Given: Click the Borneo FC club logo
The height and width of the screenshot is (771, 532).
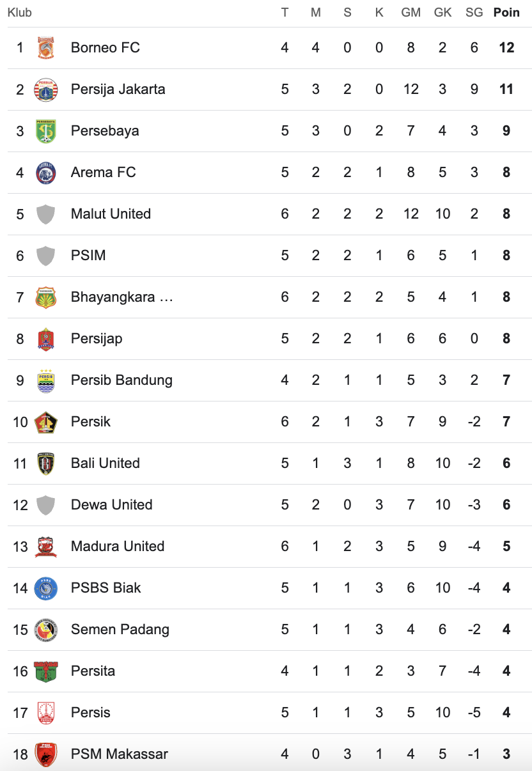Looking at the screenshot, I should pyautogui.click(x=45, y=48).
